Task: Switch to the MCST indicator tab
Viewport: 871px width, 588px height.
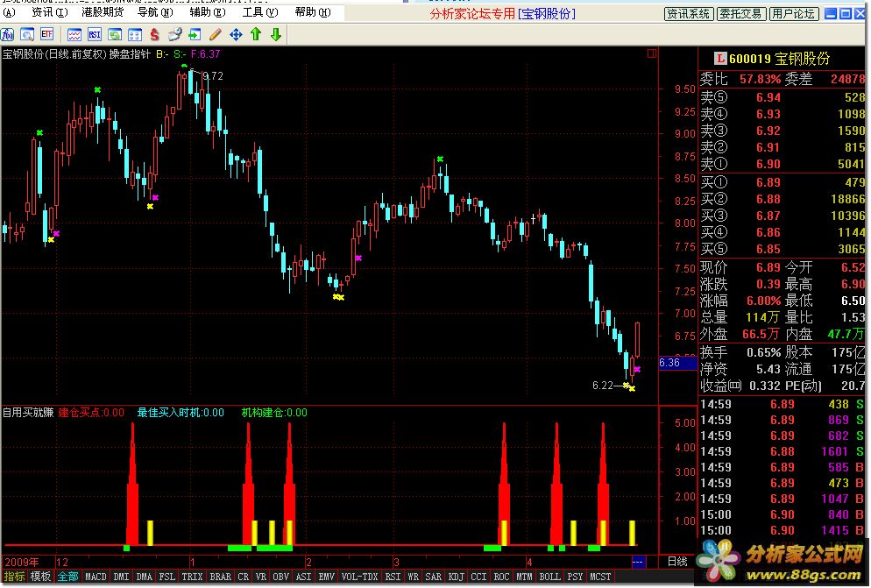Action: (600, 577)
